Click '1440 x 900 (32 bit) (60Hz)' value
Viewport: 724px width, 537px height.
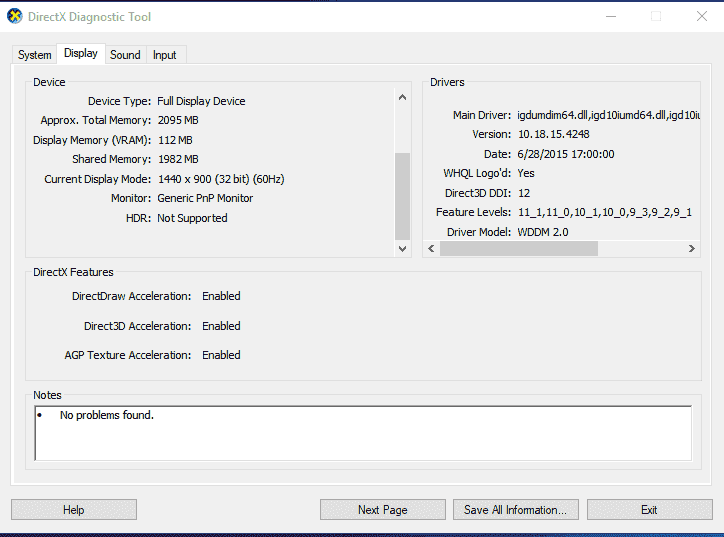click(x=221, y=179)
